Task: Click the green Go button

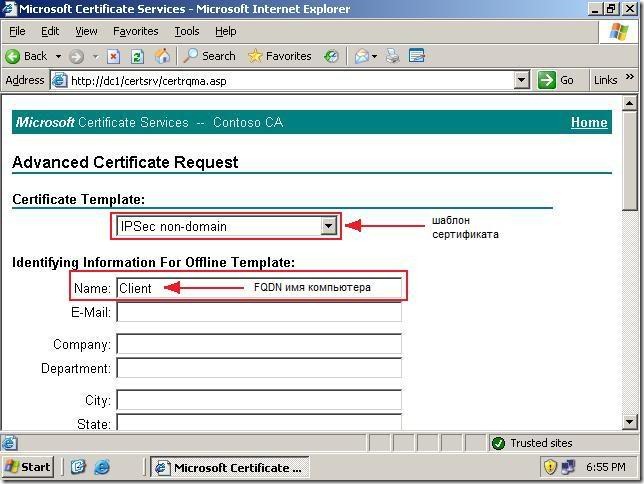Action: [556, 80]
